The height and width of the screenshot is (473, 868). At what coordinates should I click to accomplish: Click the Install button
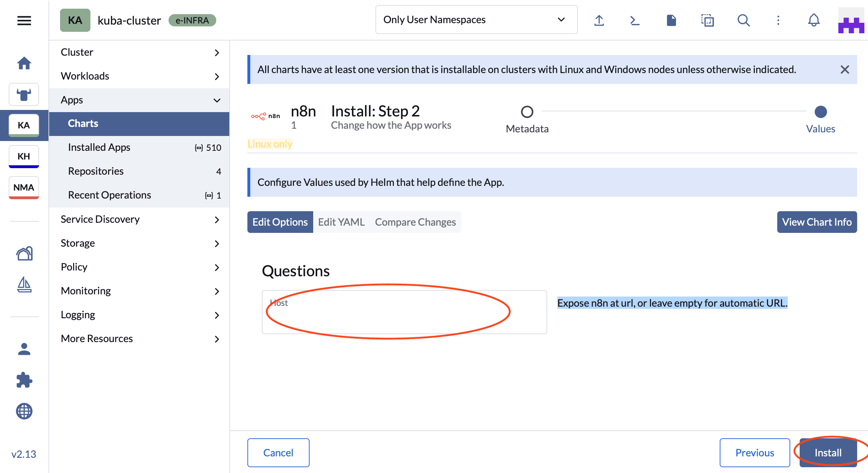pyautogui.click(x=828, y=453)
